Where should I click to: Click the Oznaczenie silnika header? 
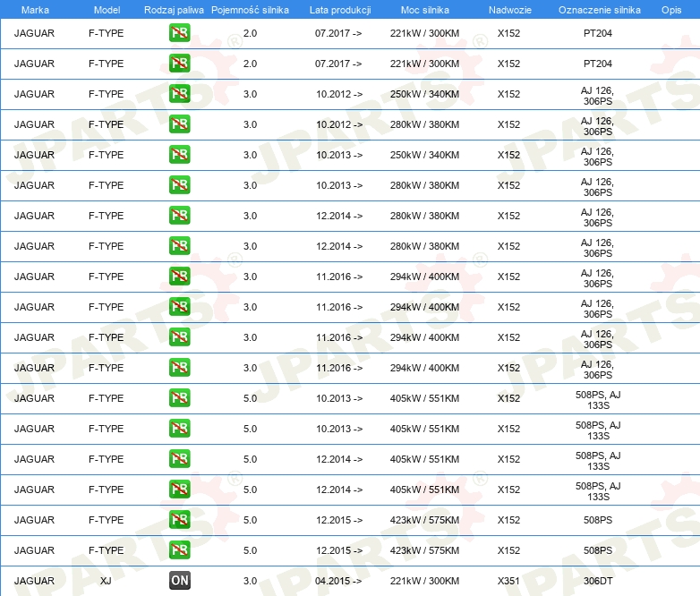(599, 10)
